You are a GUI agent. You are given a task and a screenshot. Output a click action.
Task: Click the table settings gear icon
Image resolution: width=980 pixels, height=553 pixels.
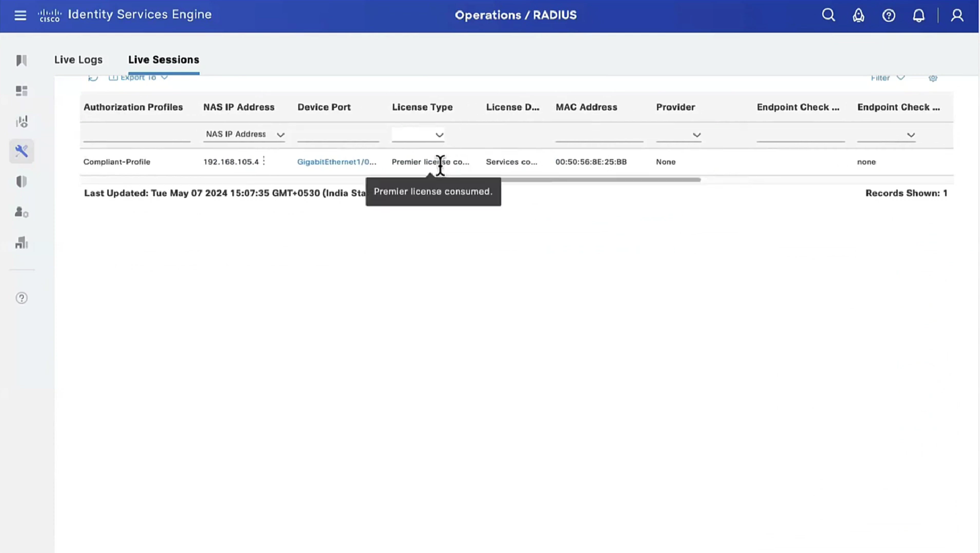point(933,78)
